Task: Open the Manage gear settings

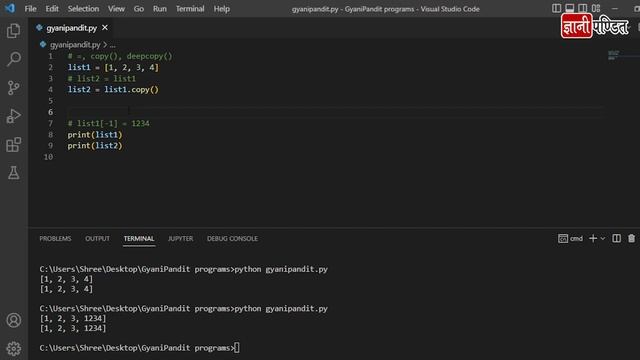Action: 13,349
